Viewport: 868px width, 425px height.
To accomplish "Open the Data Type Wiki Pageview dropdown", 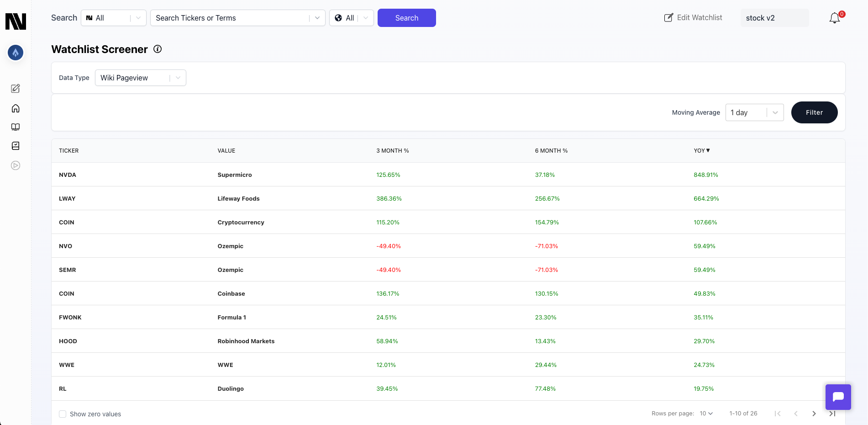I will pyautogui.click(x=141, y=78).
